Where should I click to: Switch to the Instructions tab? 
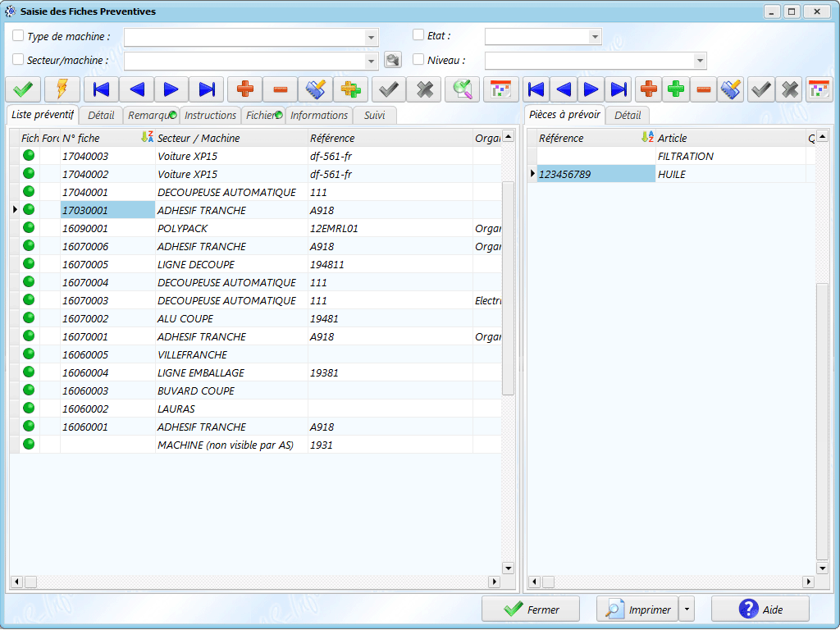click(x=210, y=116)
